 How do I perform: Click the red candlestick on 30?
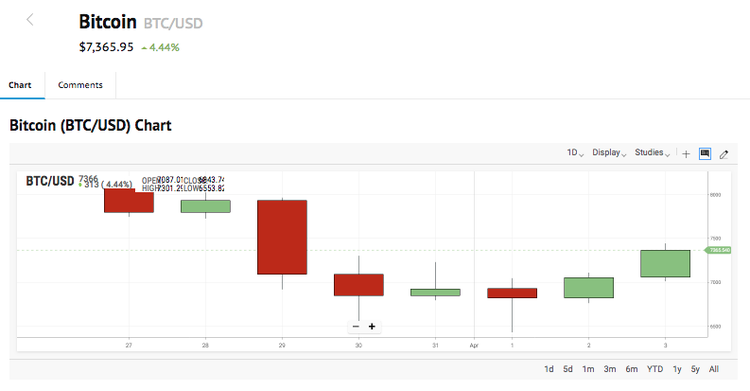coord(359,285)
